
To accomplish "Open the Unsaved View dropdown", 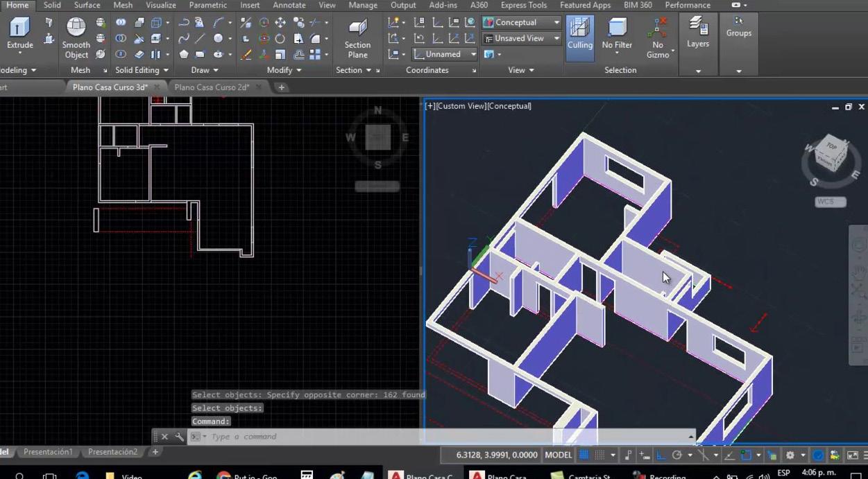I will click(521, 38).
